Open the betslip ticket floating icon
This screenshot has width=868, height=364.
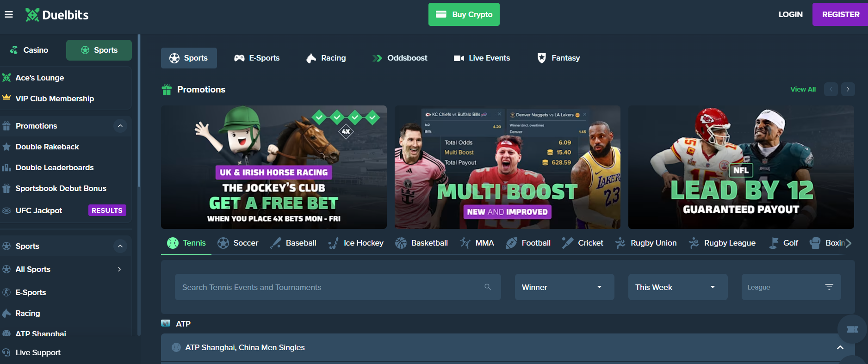coord(852,329)
